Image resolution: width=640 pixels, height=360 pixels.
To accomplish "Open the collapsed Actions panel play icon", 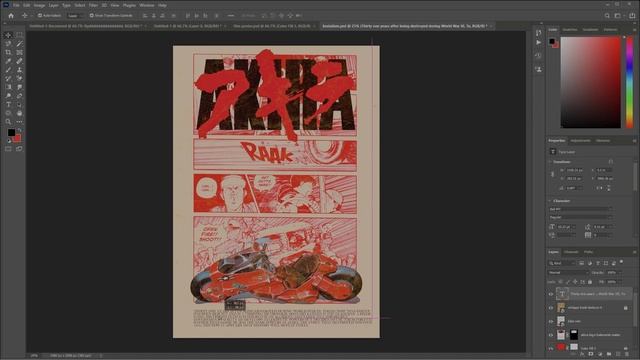I will (538, 42).
